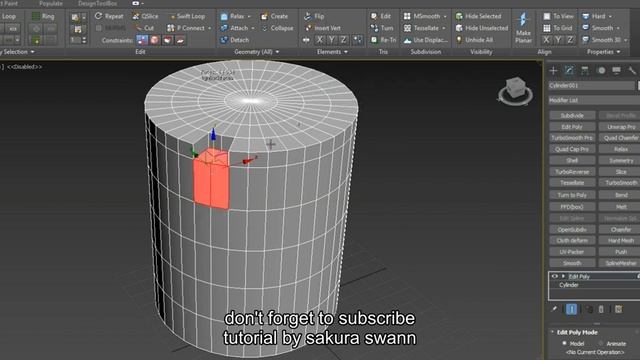Expand the Geometry (All) panel dropdown
Viewport: 640px width, 360px height.
click(x=278, y=52)
